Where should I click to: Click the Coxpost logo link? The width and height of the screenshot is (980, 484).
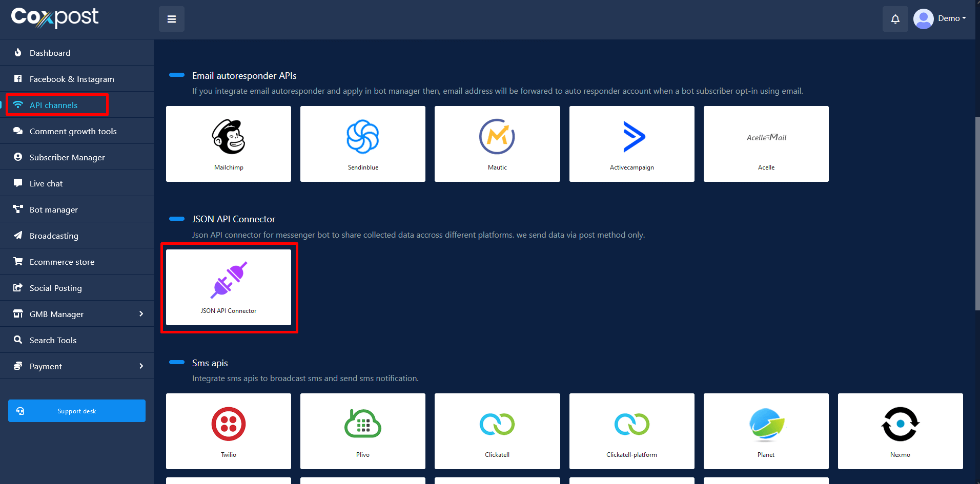pos(55,17)
